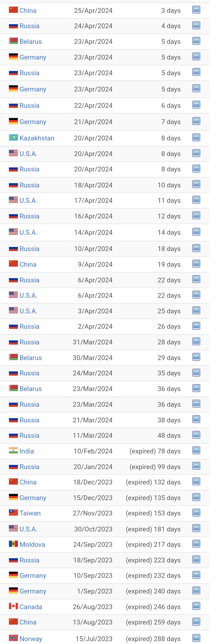Click screenshot icon for Germany 21/Apr/2024 row

pyautogui.click(x=196, y=121)
